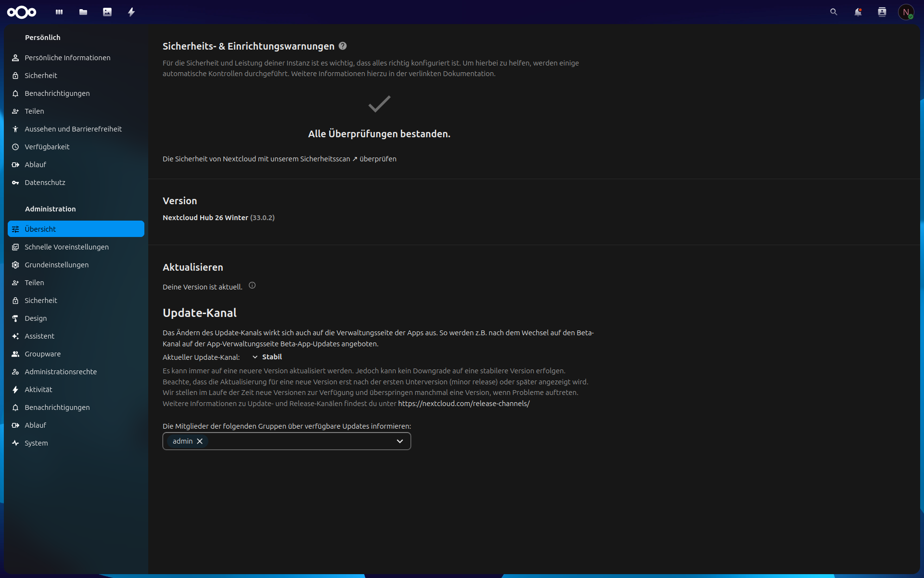Open the Contacts menu icon
This screenshot has width=924, height=578.
pyautogui.click(x=882, y=12)
